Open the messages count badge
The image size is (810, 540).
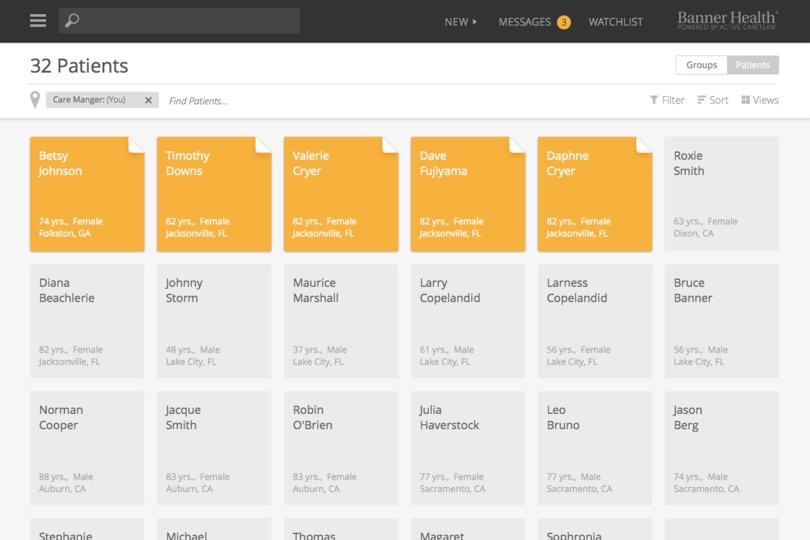564,22
